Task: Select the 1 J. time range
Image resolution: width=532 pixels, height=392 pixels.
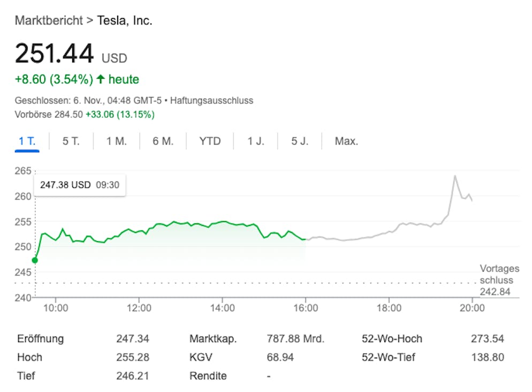Action: pyautogui.click(x=255, y=141)
